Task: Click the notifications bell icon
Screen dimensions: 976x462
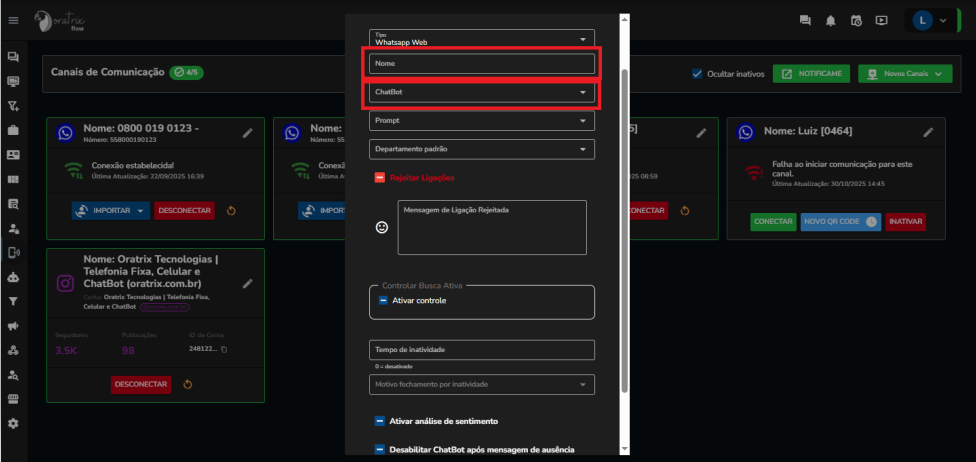Action: click(830, 20)
